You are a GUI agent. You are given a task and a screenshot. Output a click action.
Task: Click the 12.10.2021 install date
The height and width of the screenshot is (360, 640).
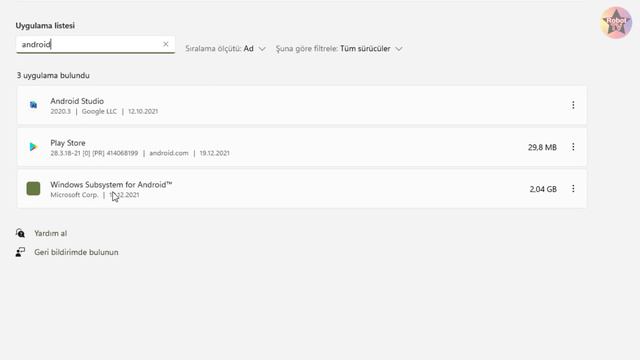pos(143,111)
